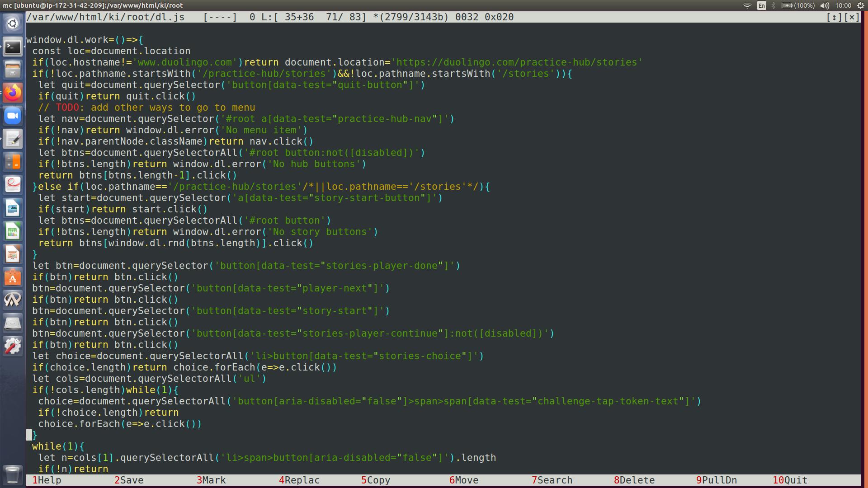Open the Terminal icon in the dock
This screenshot has width=868, height=488.
(13, 47)
